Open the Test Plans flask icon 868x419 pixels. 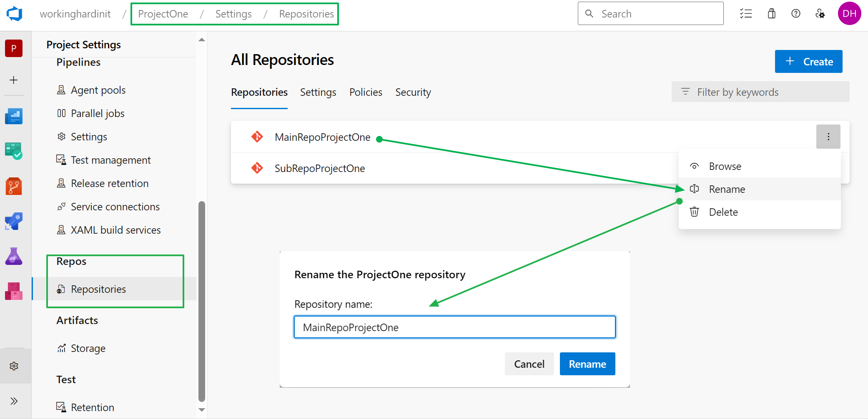click(x=14, y=256)
